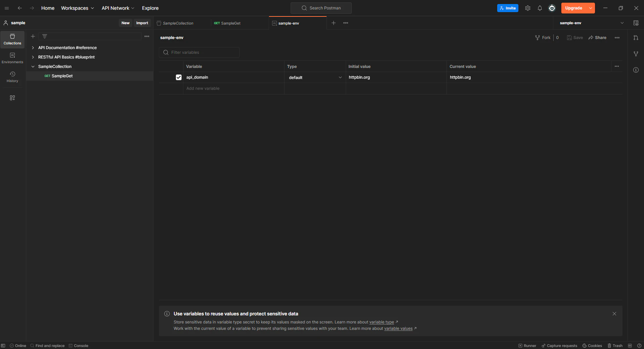The width and height of the screenshot is (644, 349).
Task: Open Cookies manager
Action: pyautogui.click(x=592, y=346)
